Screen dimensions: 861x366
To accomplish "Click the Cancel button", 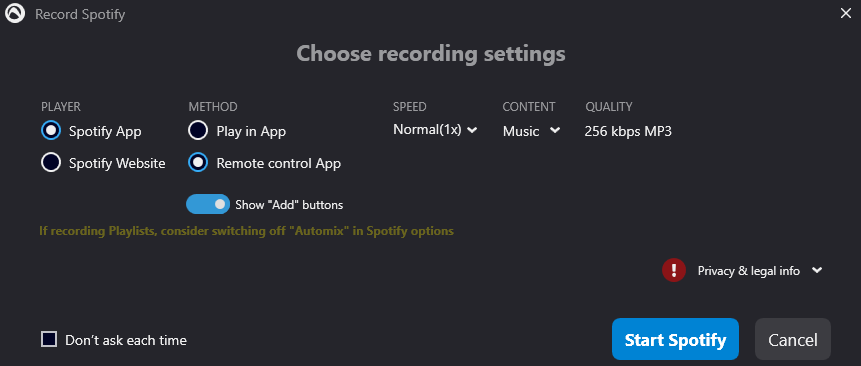I will (x=793, y=339).
